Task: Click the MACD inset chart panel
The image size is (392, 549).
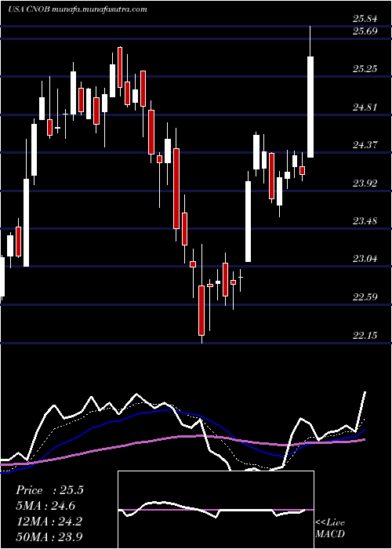Action: [216, 510]
